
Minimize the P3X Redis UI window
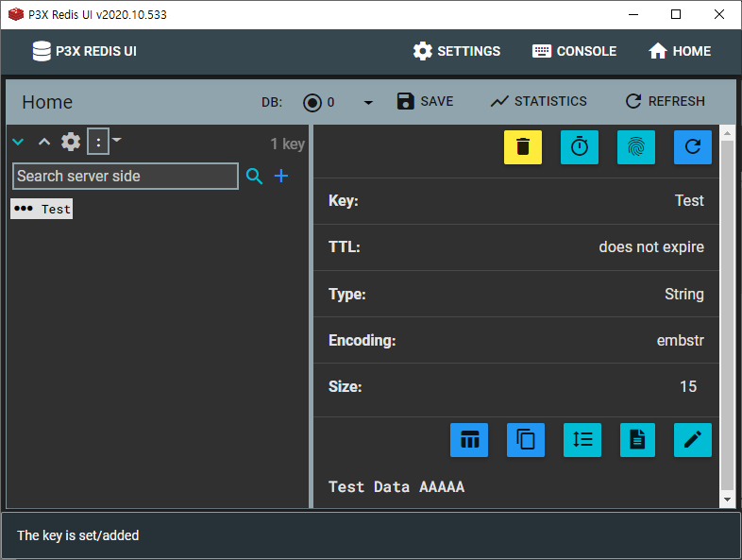(633, 15)
